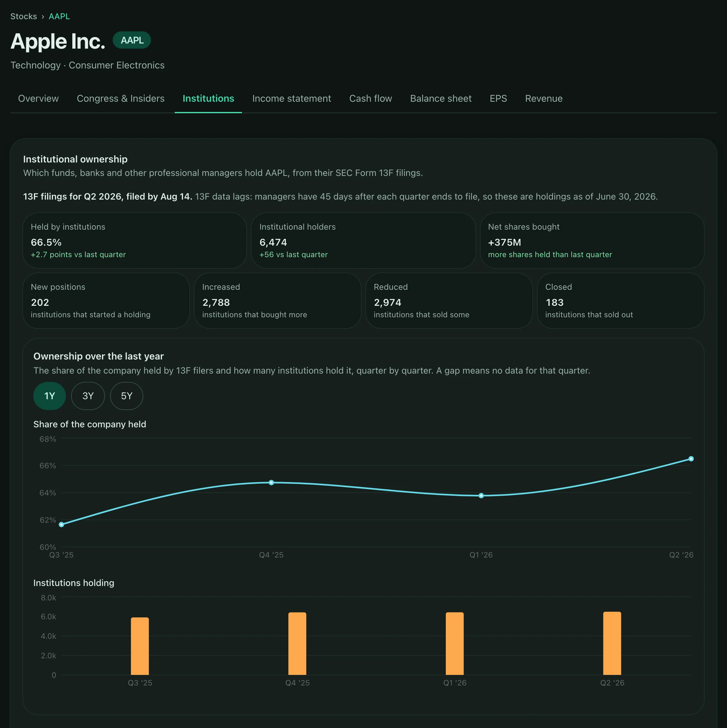Image resolution: width=727 pixels, height=728 pixels.
Task: Switch chart range to 3Y
Action: 88,396
